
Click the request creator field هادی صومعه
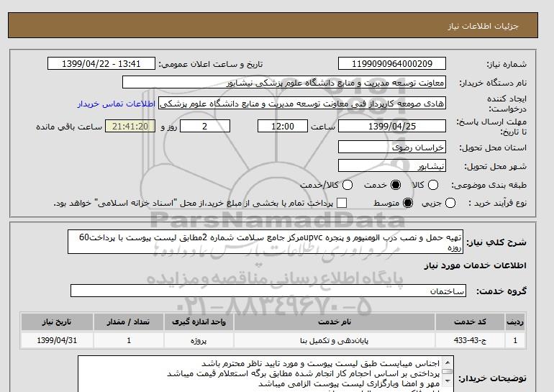302,104
